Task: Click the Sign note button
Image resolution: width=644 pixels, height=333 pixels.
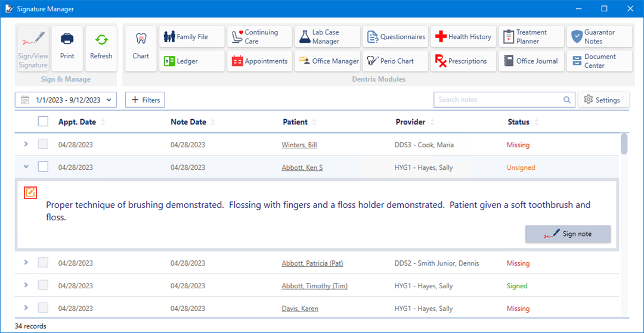Action: (568, 234)
